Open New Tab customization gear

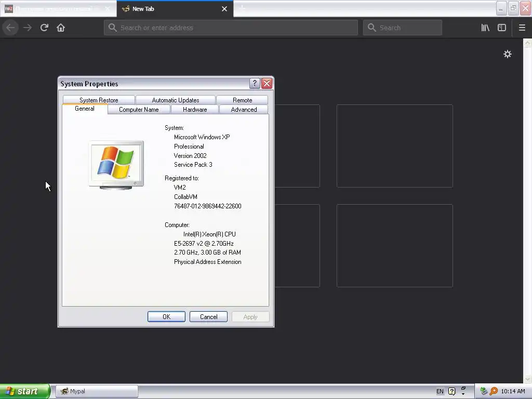[507, 54]
